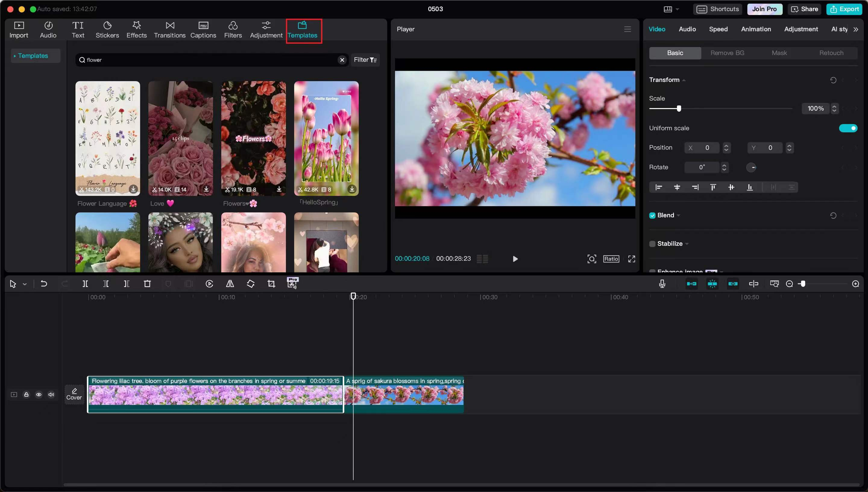The height and width of the screenshot is (492, 868).
Task: Click the Mirror flip icon
Action: click(230, 284)
